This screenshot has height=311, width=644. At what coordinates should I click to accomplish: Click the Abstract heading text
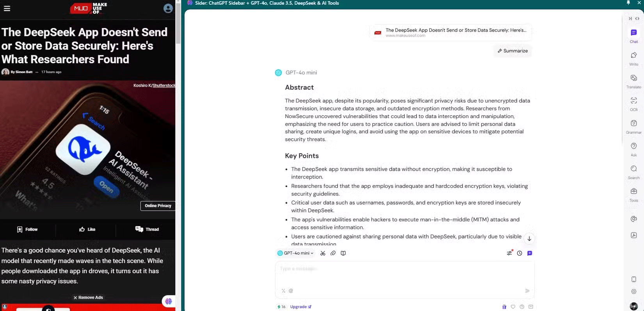299,87
